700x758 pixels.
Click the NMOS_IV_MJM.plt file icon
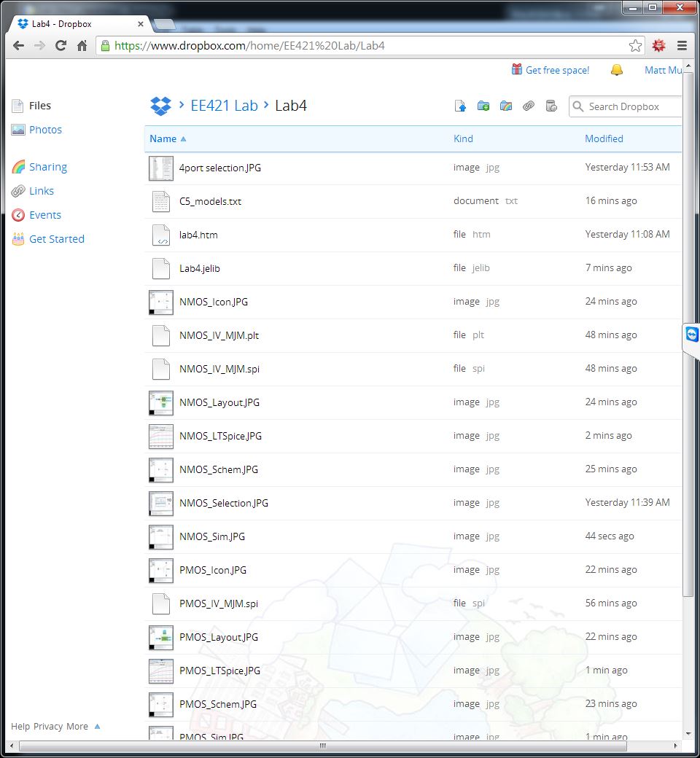pos(161,335)
